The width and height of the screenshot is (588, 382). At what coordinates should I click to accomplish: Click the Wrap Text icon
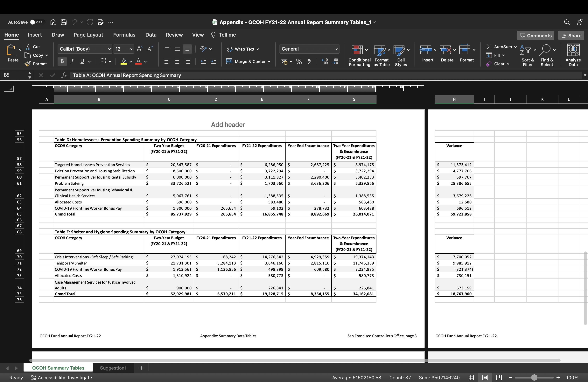[x=230, y=49]
